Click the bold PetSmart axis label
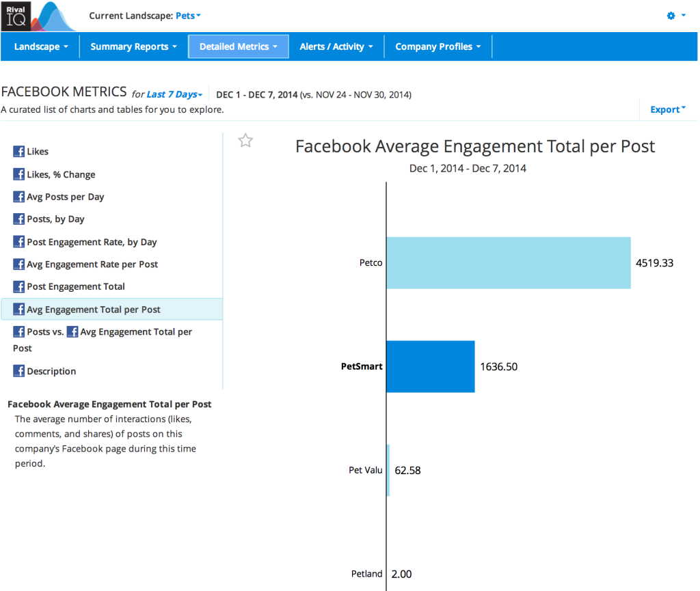The width and height of the screenshot is (700, 591). click(x=362, y=366)
